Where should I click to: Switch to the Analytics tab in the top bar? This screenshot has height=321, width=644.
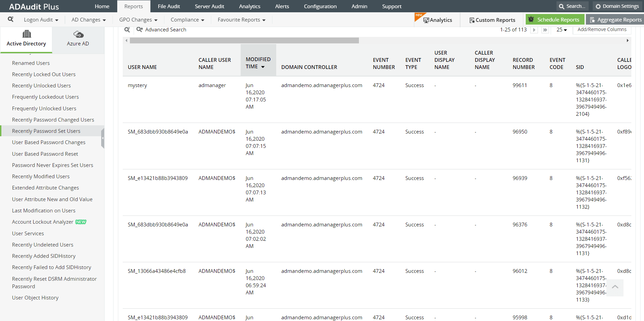point(250,6)
